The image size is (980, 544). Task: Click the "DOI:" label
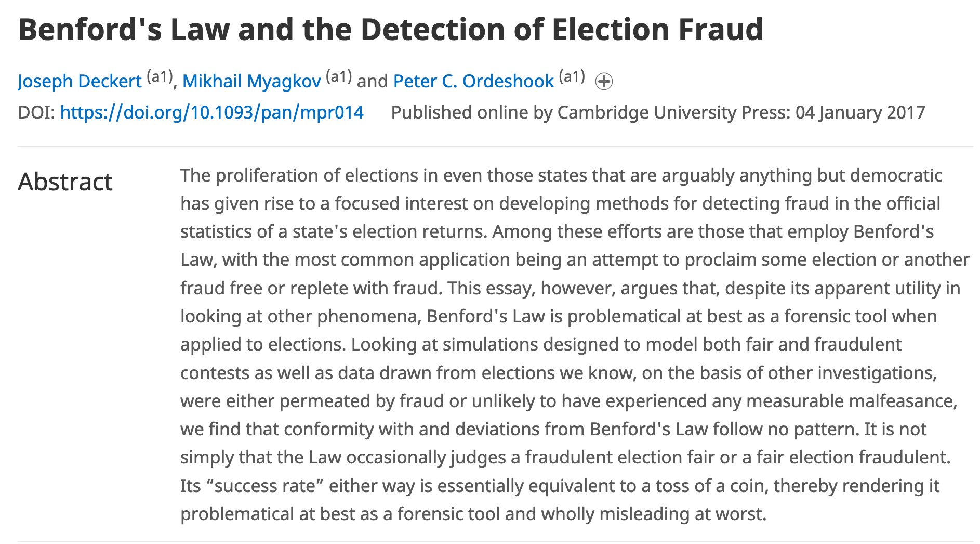click(36, 113)
